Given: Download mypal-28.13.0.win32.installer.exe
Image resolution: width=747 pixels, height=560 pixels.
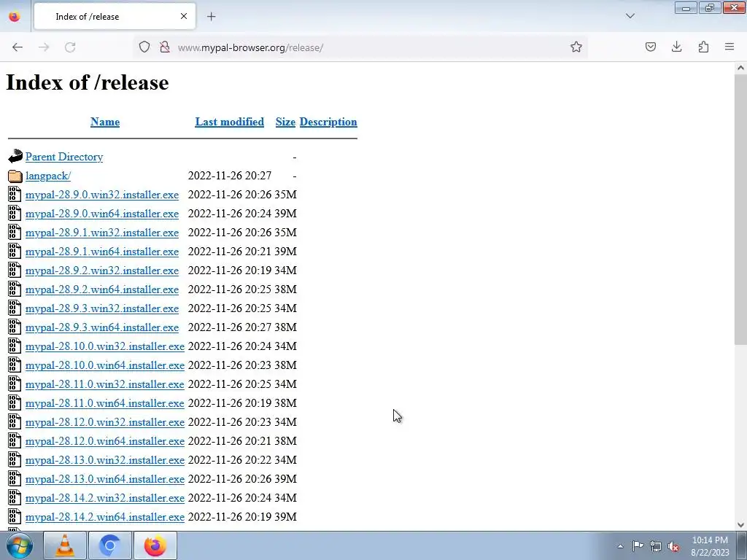Looking at the screenshot, I should point(105,460).
